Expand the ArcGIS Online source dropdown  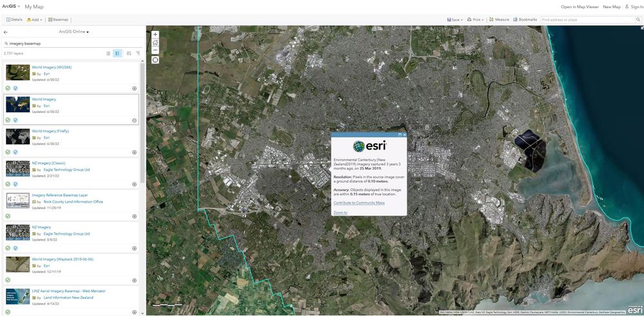point(74,32)
